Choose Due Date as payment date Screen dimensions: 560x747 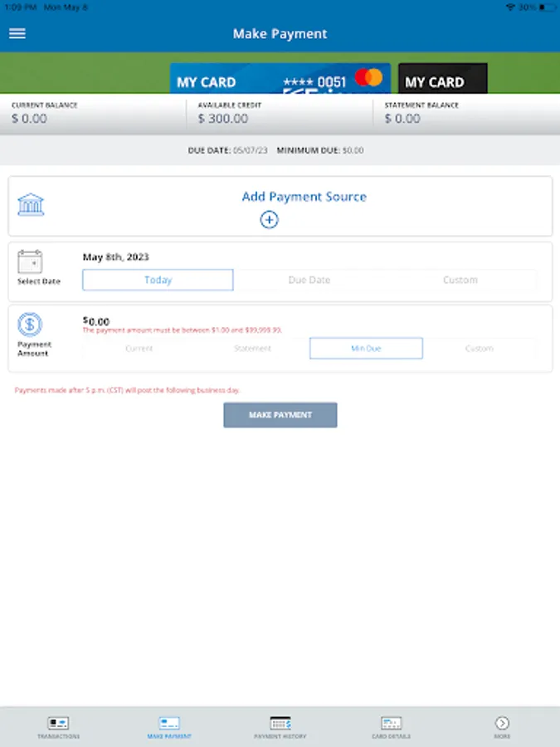tap(309, 280)
